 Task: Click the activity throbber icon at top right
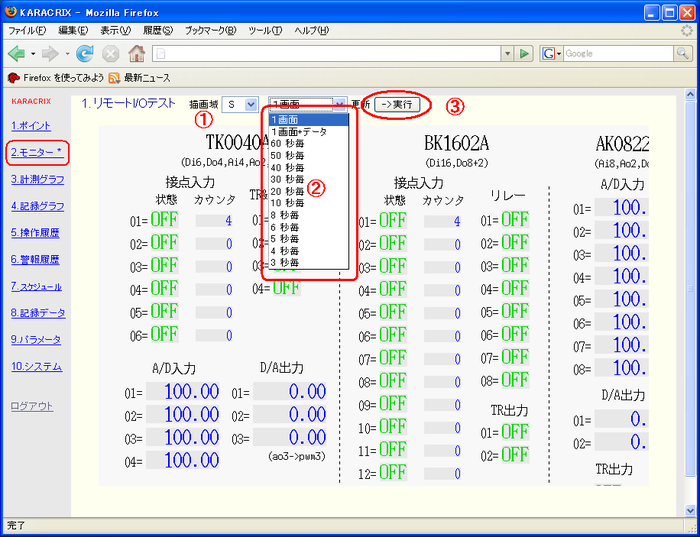[687, 30]
